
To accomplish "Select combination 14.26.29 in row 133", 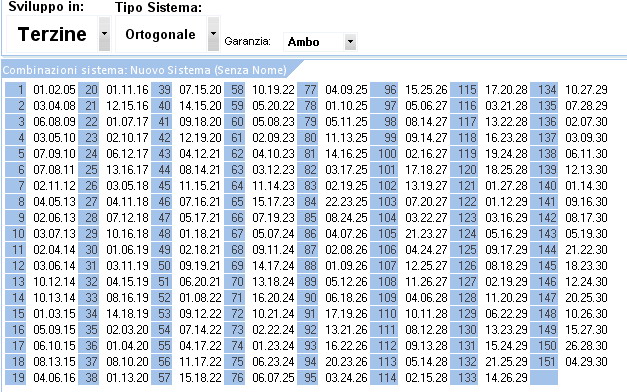I will (506, 378).
